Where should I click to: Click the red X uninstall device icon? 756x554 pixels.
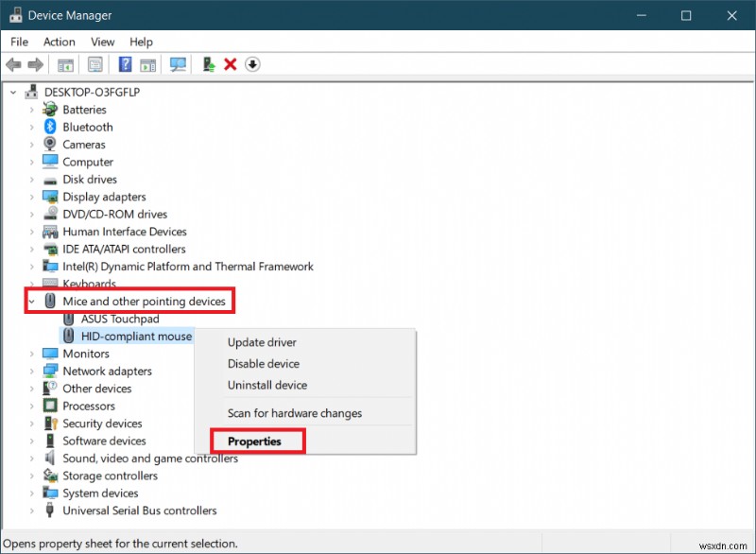(231, 64)
